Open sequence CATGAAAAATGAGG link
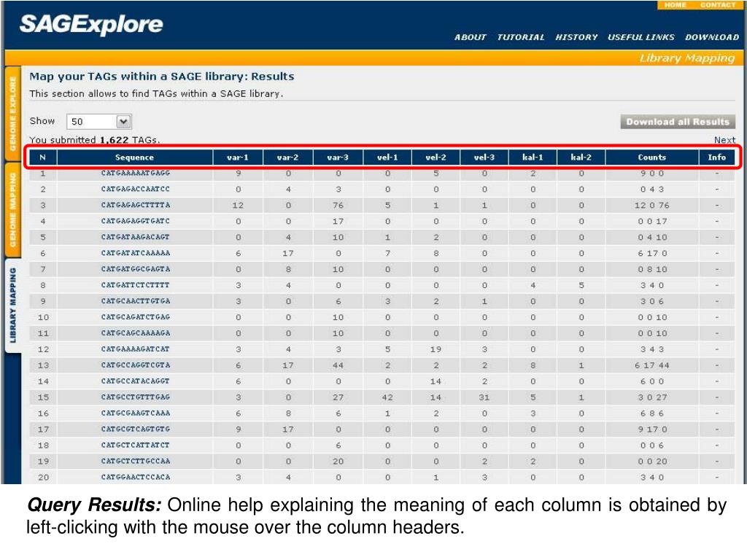Image resolution: width=747 pixels, height=560 pixels. [x=135, y=174]
